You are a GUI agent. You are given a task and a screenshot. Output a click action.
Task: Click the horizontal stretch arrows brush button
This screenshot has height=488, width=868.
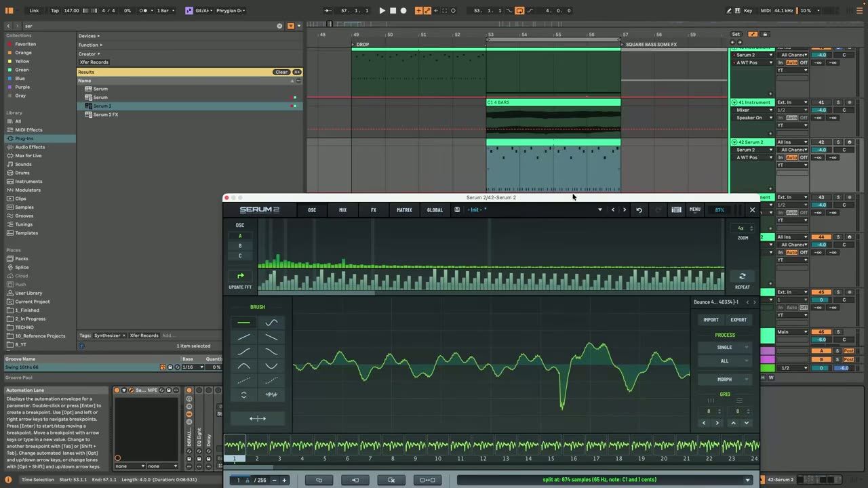tap(258, 418)
